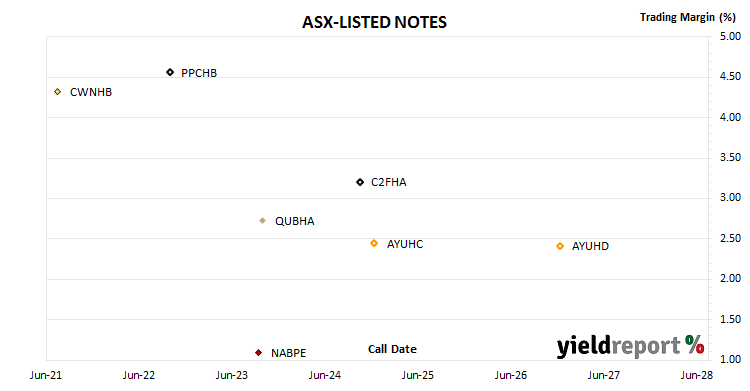The height and width of the screenshot is (391, 750).
Task: Click the yieldreport percent sign logo
Action: pos(695,344)
